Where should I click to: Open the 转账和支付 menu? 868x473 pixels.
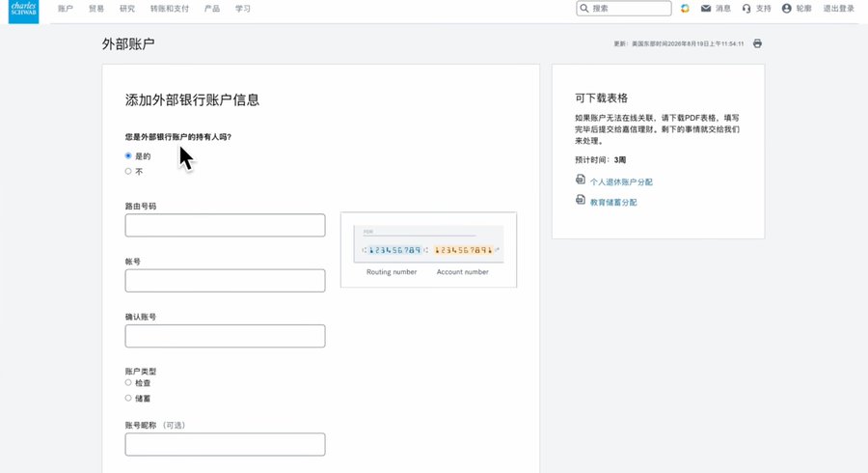tap(170, 9)
